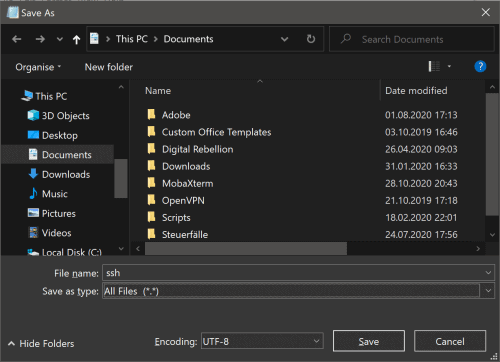Change view layout icon
Screen dimensions: 500x362
434,66
